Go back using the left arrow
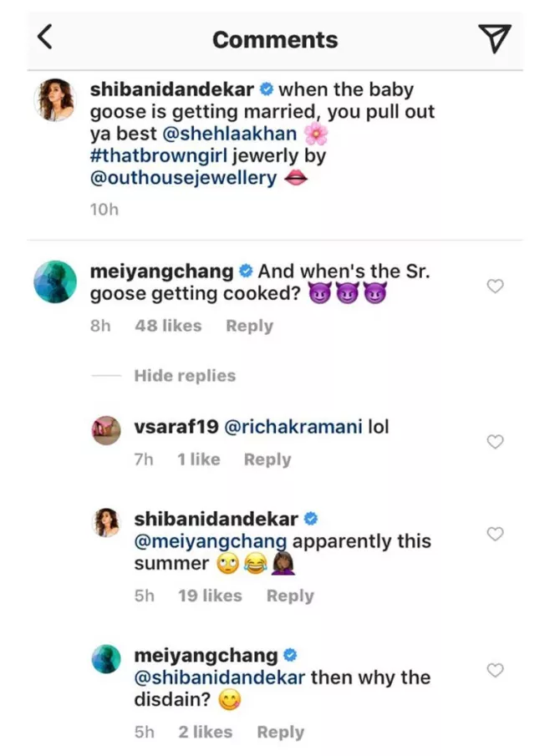Screen dimensions: 560x756 click(46, 38)
